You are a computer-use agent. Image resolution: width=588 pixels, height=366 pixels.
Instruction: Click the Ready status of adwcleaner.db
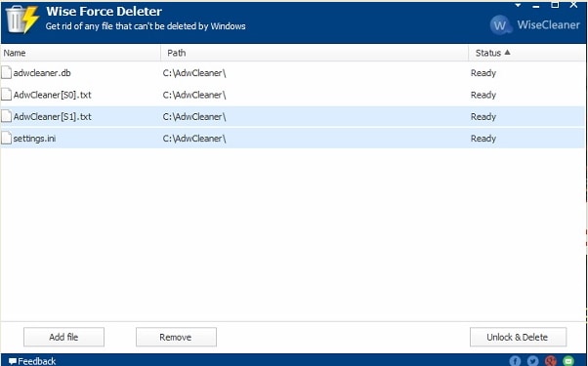pyautogui.click(x=483, y=73)
